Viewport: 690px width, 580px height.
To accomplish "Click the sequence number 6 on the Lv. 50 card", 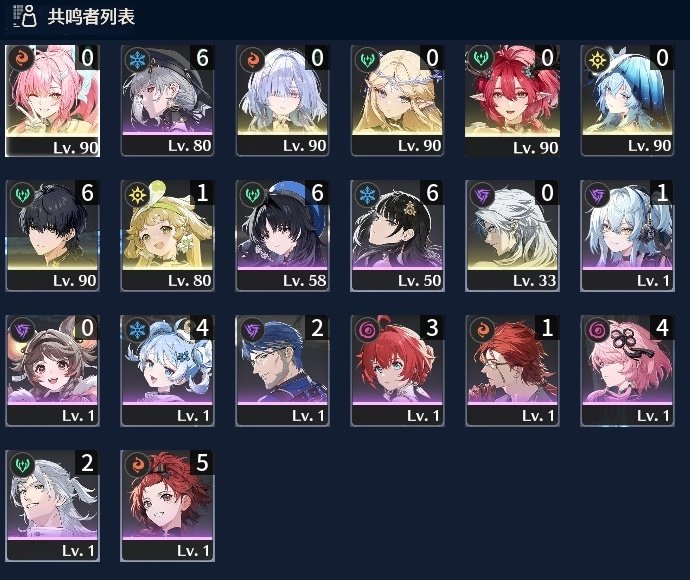I will point(432,193).
